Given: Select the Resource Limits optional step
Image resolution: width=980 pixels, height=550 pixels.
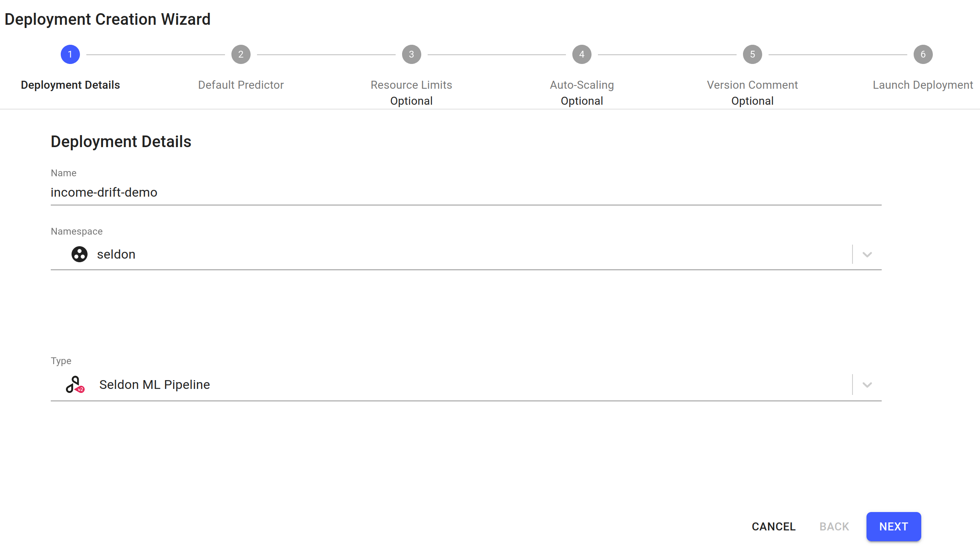Looking at the screenshot, I should pyautogui.click(x=410, y=54).
